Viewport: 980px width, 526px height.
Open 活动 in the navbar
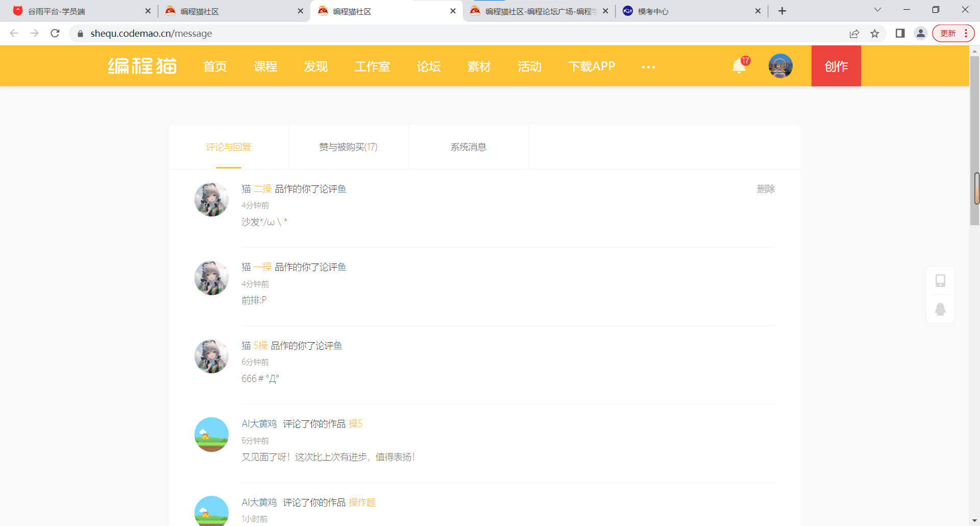[530, 66]
